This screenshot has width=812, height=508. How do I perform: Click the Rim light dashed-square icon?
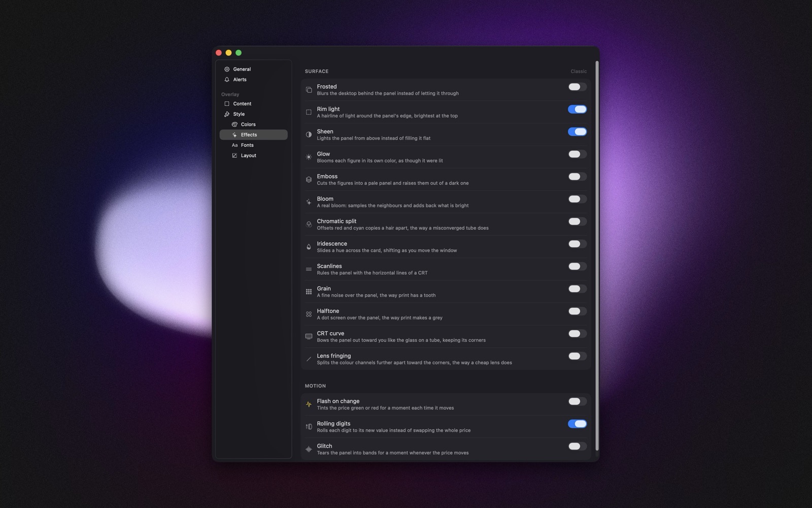coord(309,112)
